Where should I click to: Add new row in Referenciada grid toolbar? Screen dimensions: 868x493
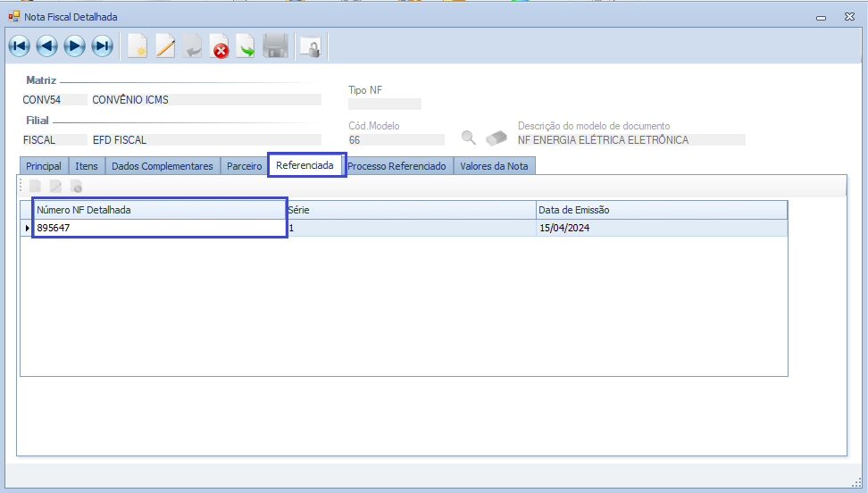(35, 187)
